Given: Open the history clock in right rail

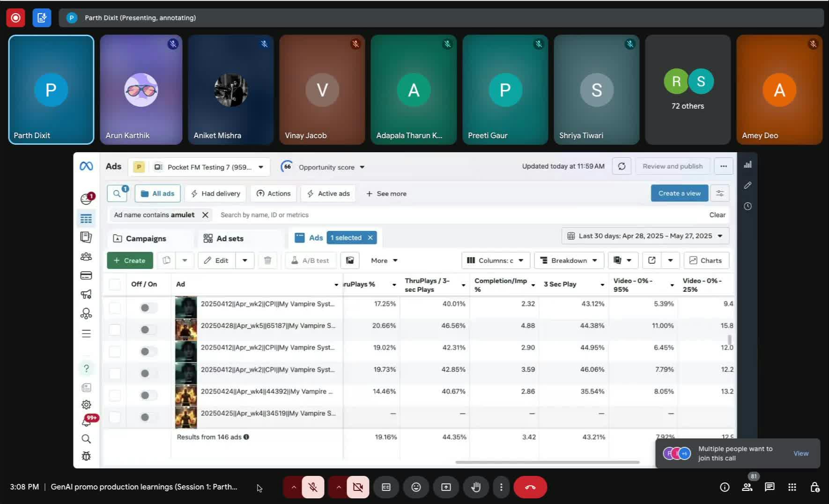Looking at the screenshot, I should click(748, 206).
